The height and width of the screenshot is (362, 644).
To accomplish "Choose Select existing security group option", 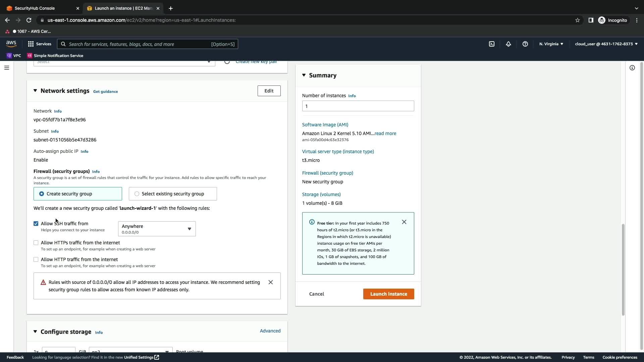I will click(137, 194).
